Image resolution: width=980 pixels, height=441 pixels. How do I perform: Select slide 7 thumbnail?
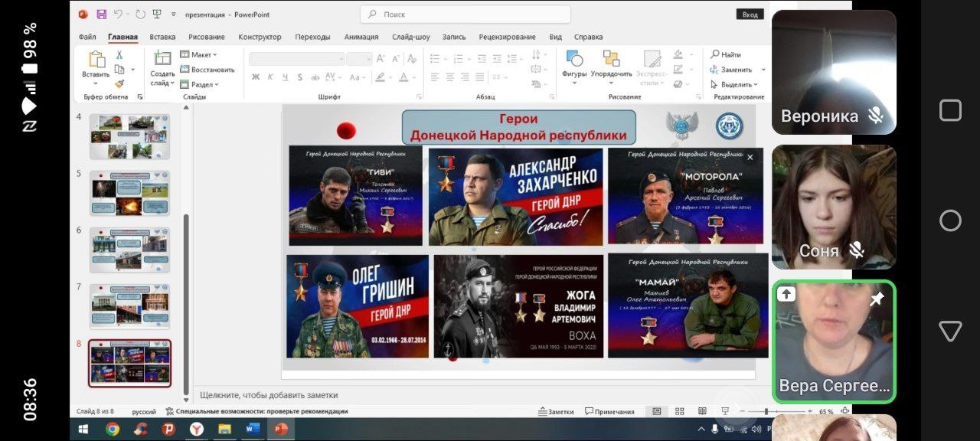(129, 305)
